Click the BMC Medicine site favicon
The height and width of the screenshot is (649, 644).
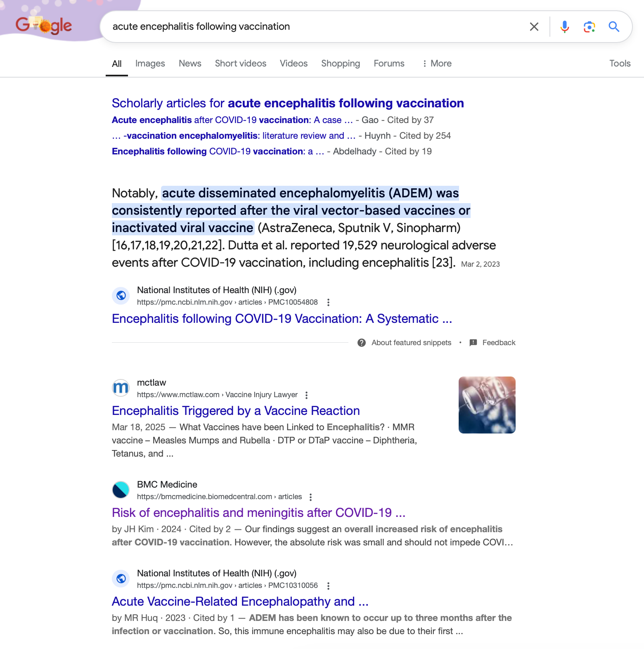121,490
